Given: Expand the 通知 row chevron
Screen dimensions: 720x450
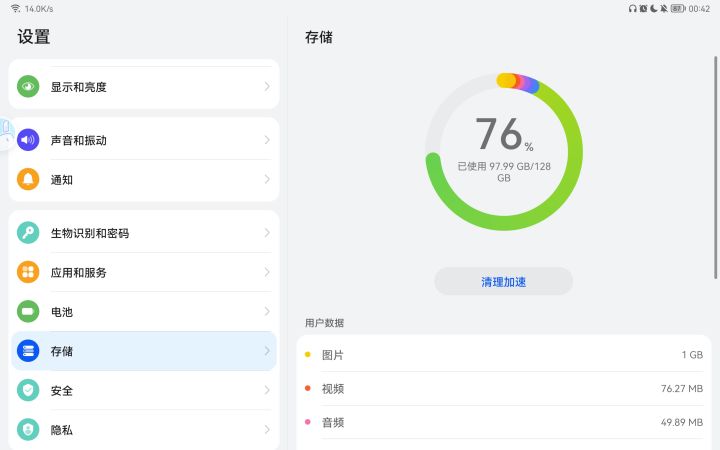Looking at the screenshot, I should 267,180.
